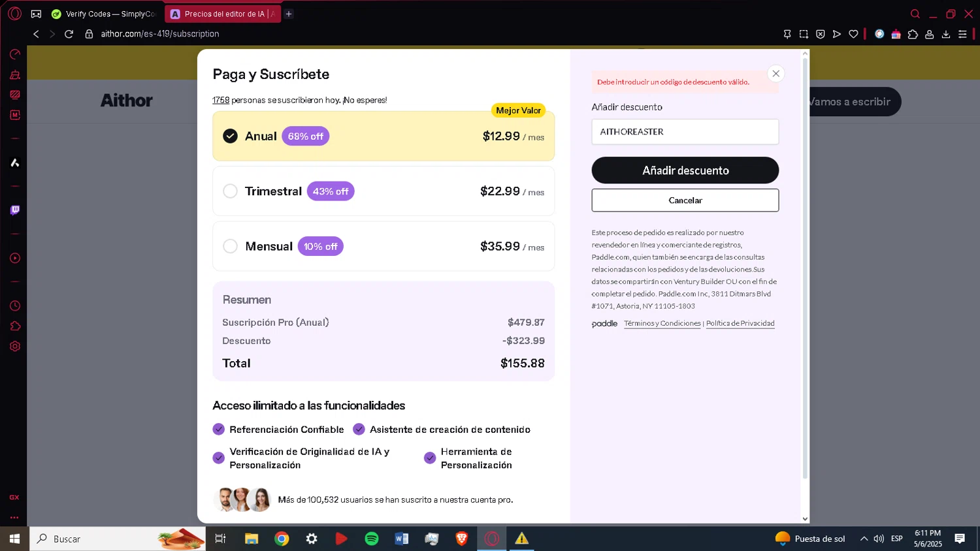Click the address bar URL
Viewport: 980px width, 551px height.
(160, 34)
